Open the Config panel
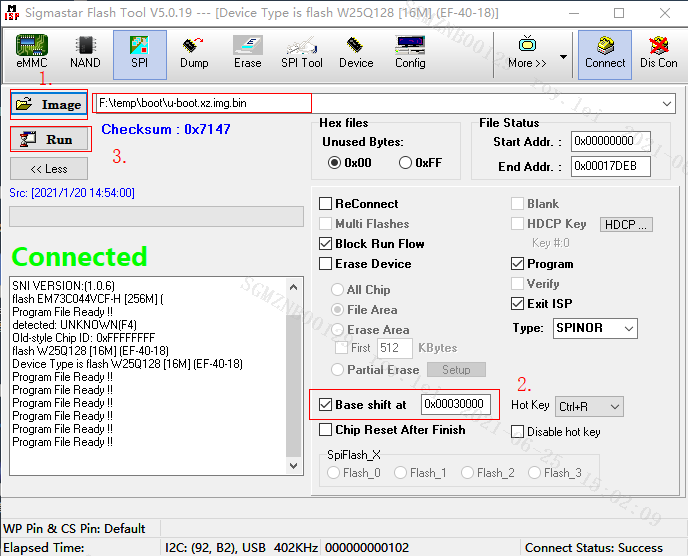 coord(410,53)
